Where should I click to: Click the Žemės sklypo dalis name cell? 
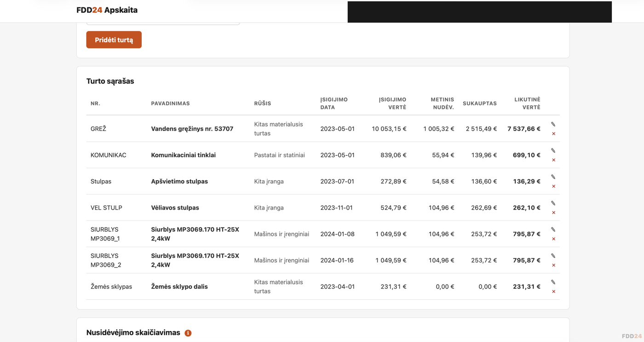[179, 286]
